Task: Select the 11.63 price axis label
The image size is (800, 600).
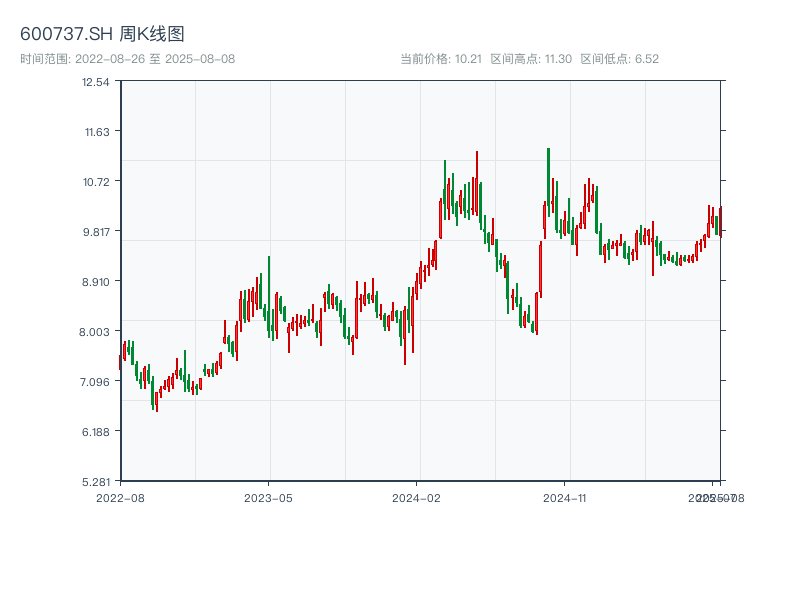Action: coord(96,132)
